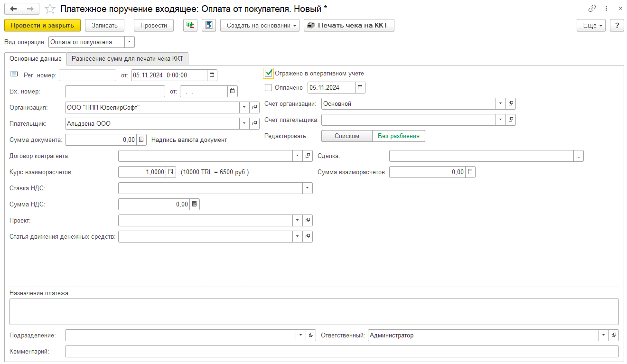Click Печать чека на ККТ
Screen dimensions: 627x364
(349, 25)
